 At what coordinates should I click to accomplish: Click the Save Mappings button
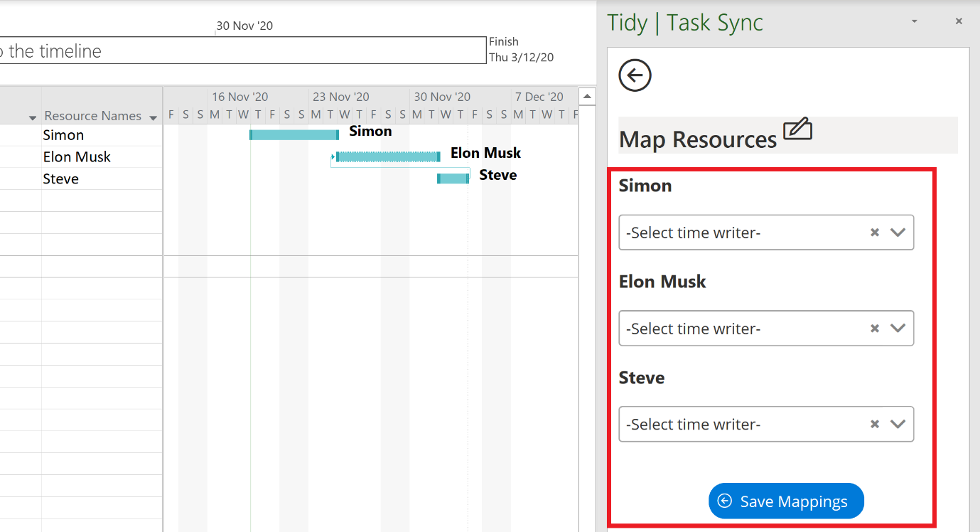pyautogui.click(x=786, y=501)
